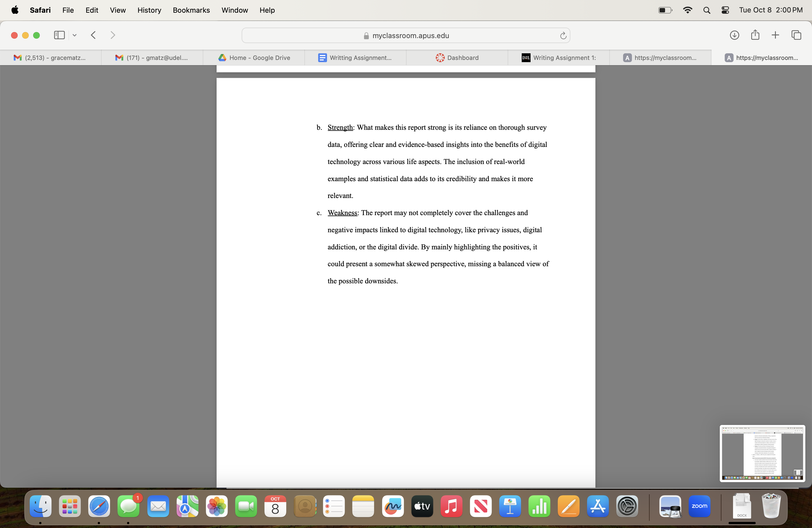Open Finder from the Dock

pos(41,506)
